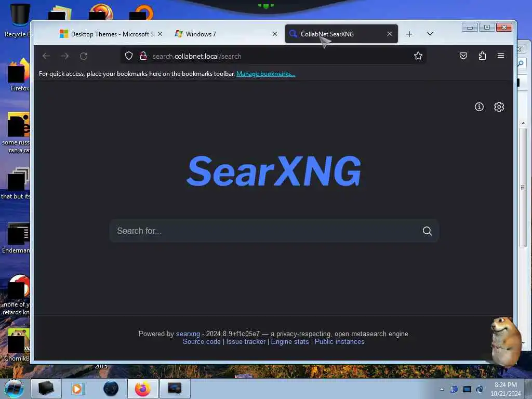Open the Public instances link
Viewport: 532px width, 399px height.
pos(339,342)
